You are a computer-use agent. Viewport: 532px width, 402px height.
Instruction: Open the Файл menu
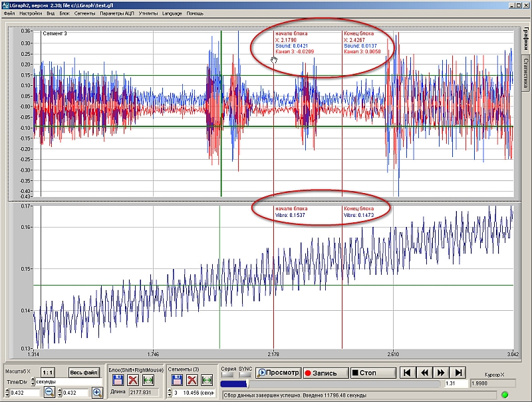[x=9, y=13]
